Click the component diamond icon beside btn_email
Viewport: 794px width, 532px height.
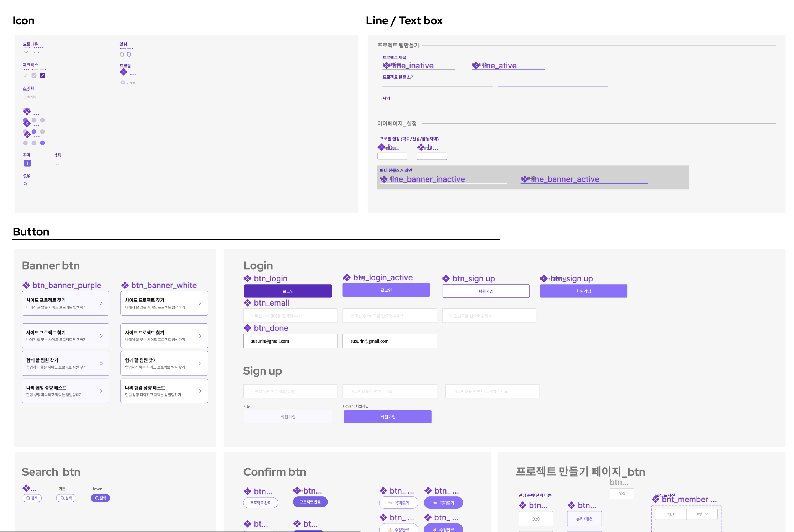click(x=247, y=303)
